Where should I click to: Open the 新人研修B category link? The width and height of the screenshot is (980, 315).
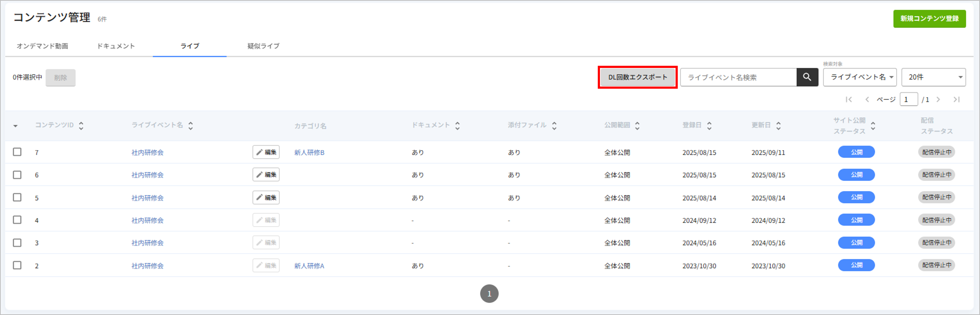(309, 152)
